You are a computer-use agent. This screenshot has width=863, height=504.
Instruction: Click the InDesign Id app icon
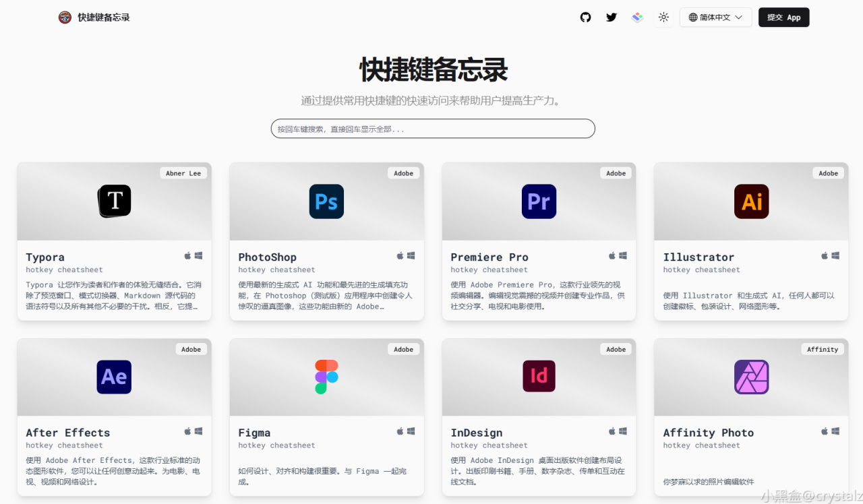[x=539, y=377]
